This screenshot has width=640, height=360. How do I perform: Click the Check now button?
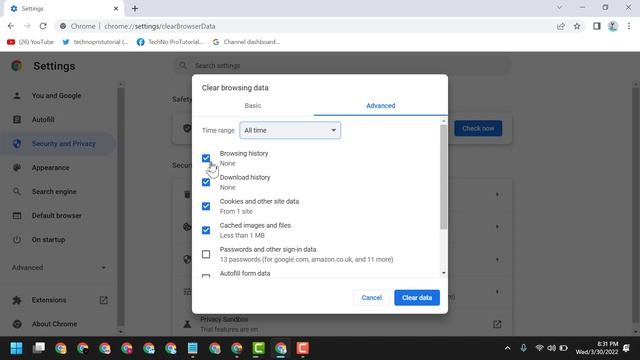pyautogui.click(x=478, y=128)
